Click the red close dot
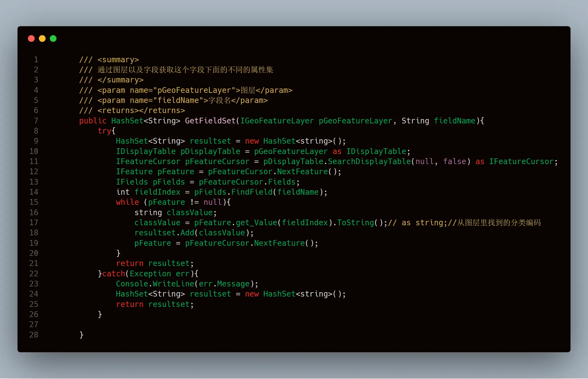Screen dimensions: 588x379 click(x=31, y=39)
